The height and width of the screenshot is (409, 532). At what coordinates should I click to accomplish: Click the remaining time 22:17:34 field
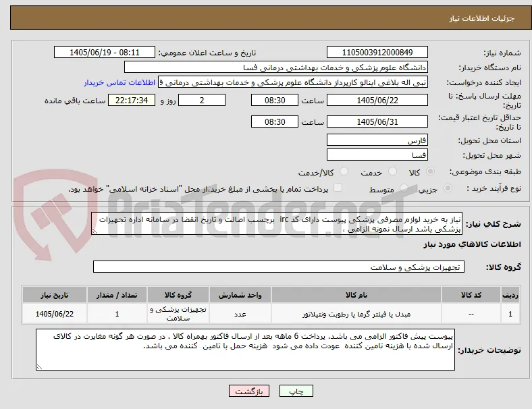[x=132, y=101]
